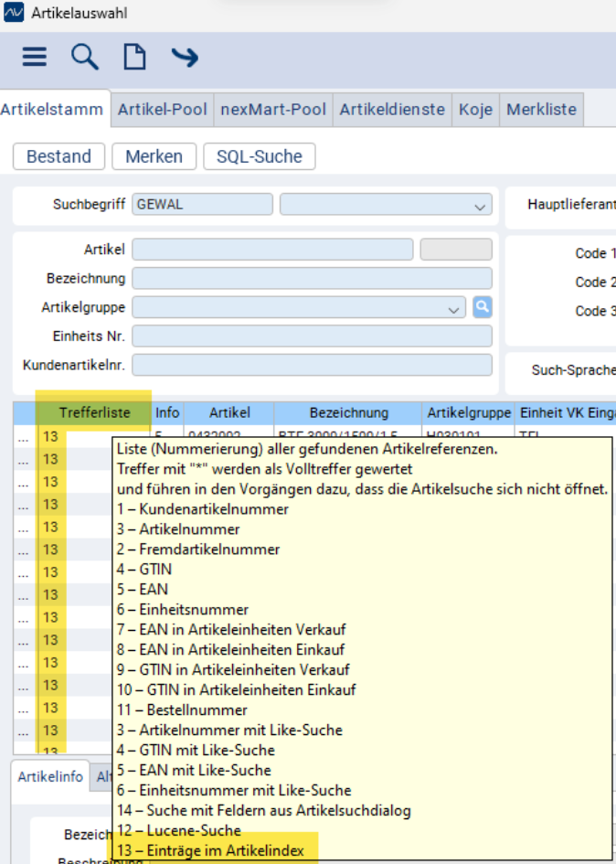Click the forward arrow toolbar icon

tap(185, 58)
